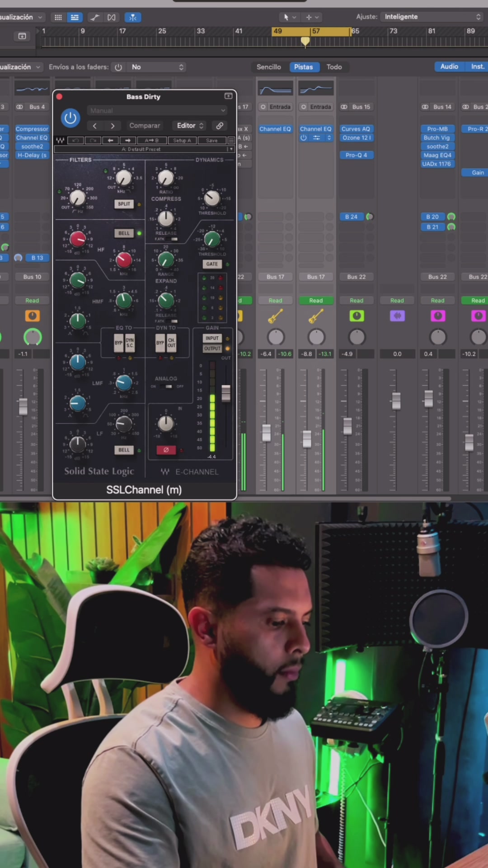Viewport: 488px width, 868px height.
Task: Click the Comparar button
Action: 145,126
